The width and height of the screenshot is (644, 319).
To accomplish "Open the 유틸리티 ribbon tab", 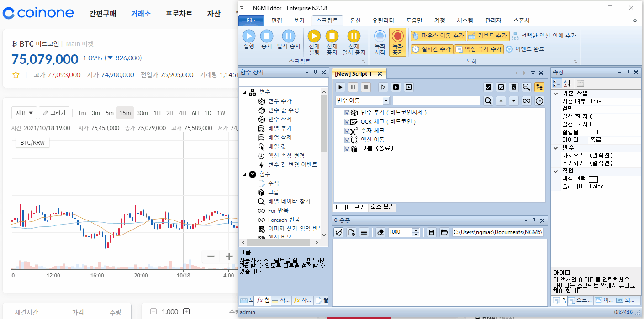I will tap(383, 21).
